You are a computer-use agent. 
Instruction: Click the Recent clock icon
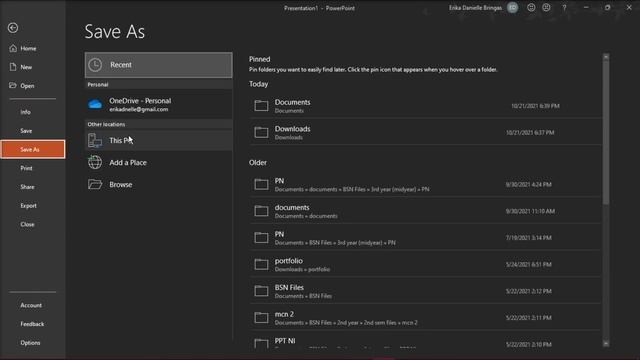tap(95, 65)
